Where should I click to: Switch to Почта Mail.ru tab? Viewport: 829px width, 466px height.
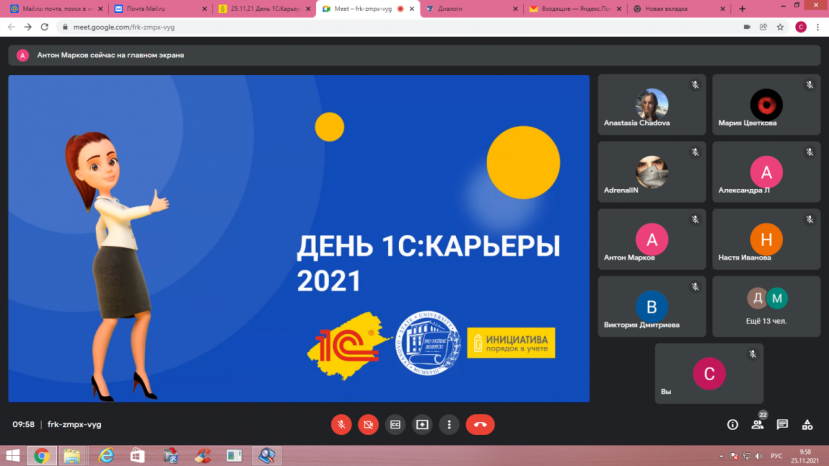coord(160,9)
